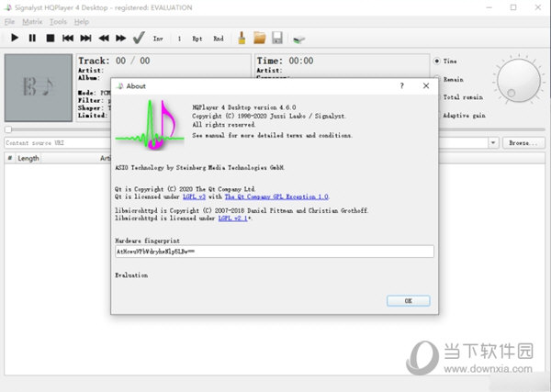Stop playback with the square Stop button
Image resolution: width=551 pixels, height=392 pixels.
point(51,38)
